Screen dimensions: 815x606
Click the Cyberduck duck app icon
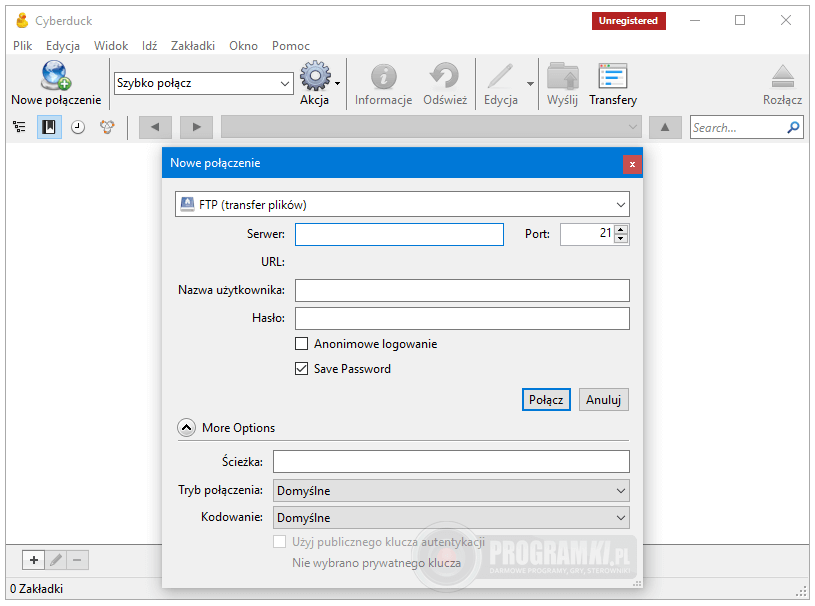pos(22,21)
